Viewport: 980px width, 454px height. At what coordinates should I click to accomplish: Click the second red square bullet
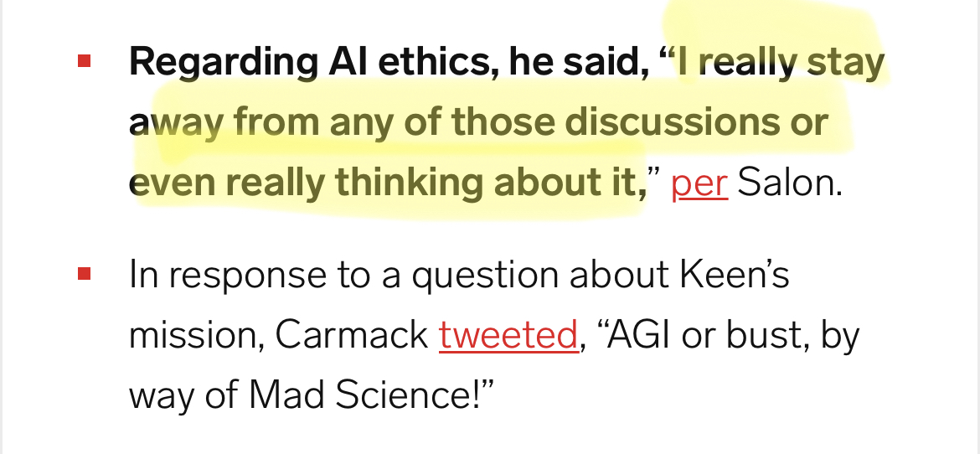coord(85,274)
